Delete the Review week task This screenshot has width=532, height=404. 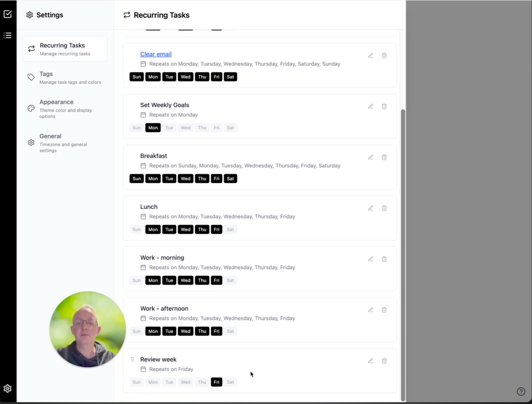[x=384, y=361]
